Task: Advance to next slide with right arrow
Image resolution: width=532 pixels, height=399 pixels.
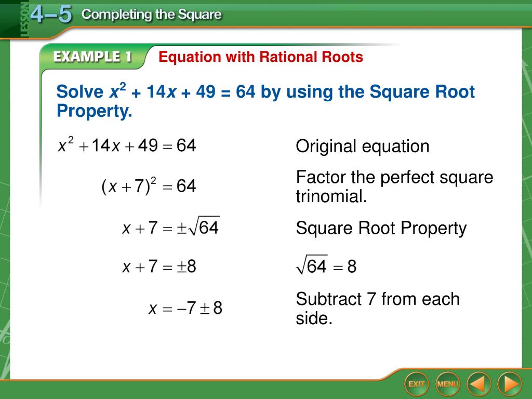Action: point(510,384)
